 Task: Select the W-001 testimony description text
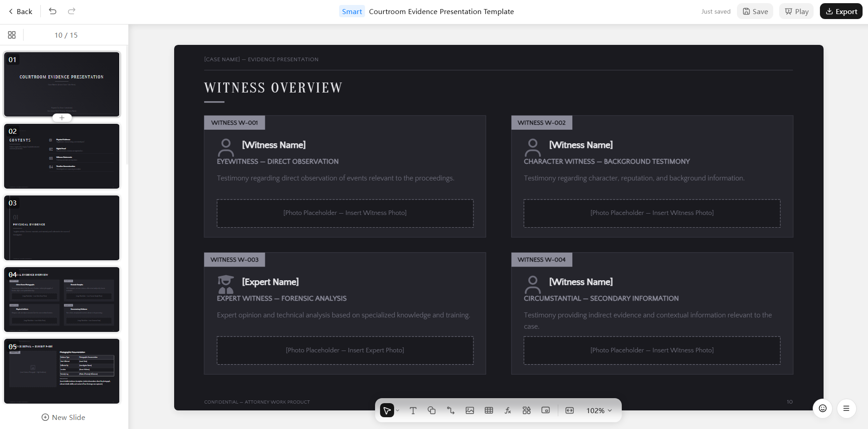(x=336, y=178)
